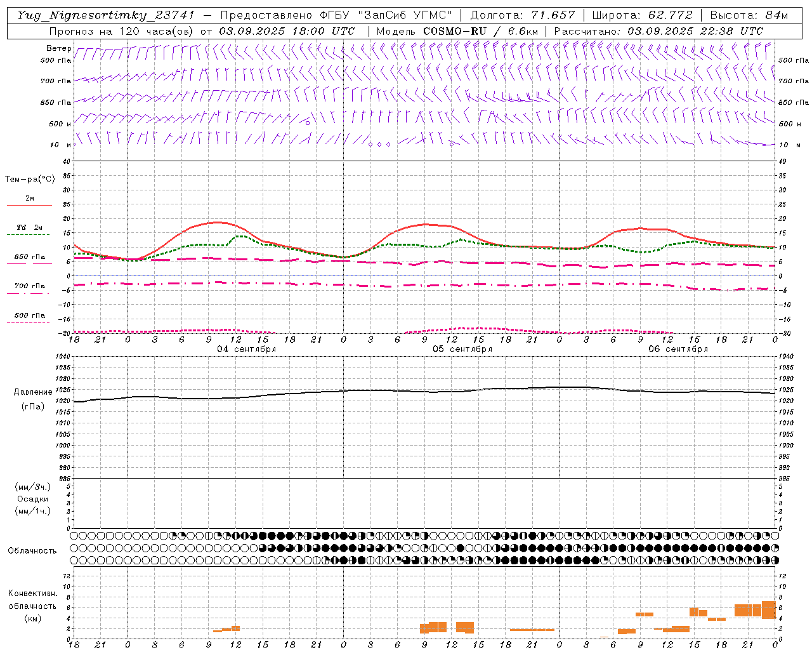Screen dimensions: 812x650
Task: Click the 985 value on right pressure axis
Action: (785, 479)
